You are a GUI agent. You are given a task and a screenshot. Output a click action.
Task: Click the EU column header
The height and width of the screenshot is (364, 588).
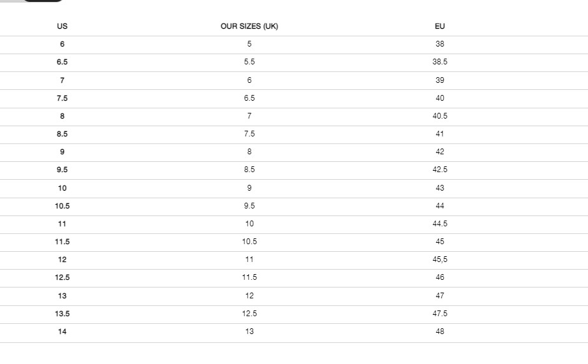pyautogui.click(x=440, y=26)
